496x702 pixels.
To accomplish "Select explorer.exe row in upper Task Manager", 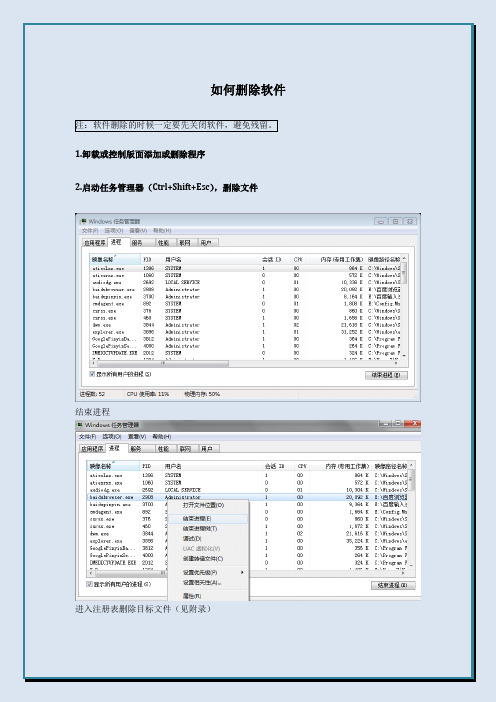I will [245, 332].
